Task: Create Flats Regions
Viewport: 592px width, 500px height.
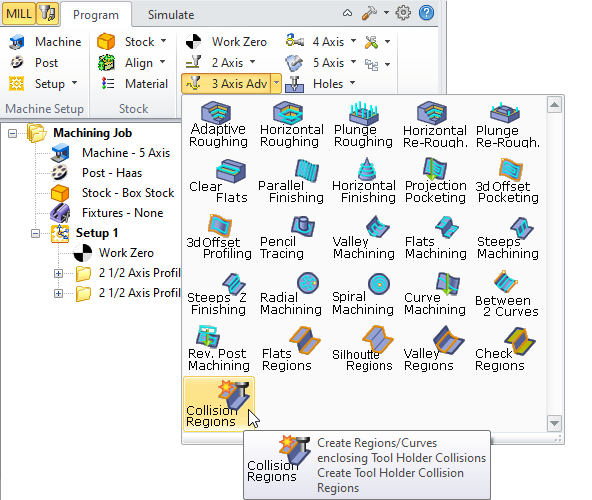Action: pyautogui.click(x=291, y=349)
